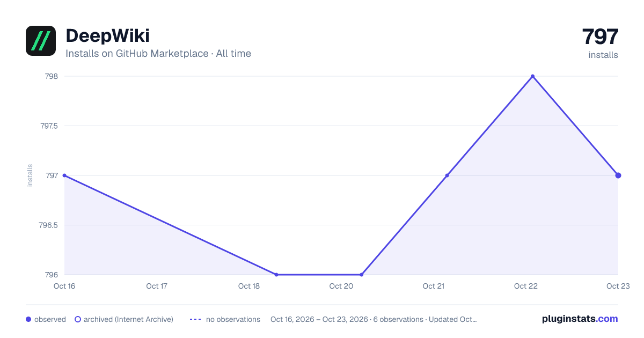
Task: Click the vertical 'installs' y-axis title
Action: [30, 175]
